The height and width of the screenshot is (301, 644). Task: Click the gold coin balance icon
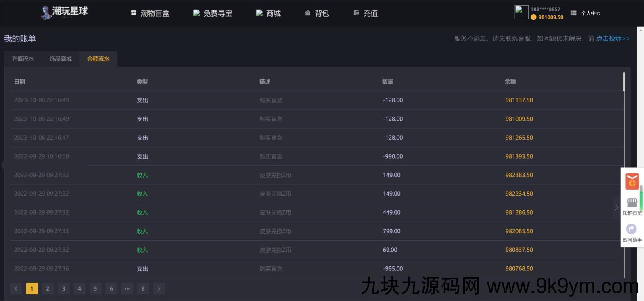point(533,17)
